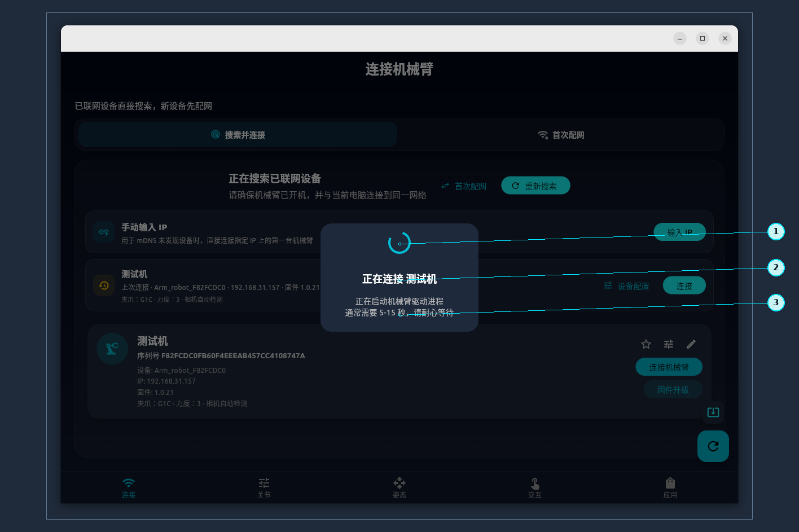Click the link icon beside 手动输入 IP
Image resolution: width=799 pixels, height=532 pixels.
pos(104,232)
